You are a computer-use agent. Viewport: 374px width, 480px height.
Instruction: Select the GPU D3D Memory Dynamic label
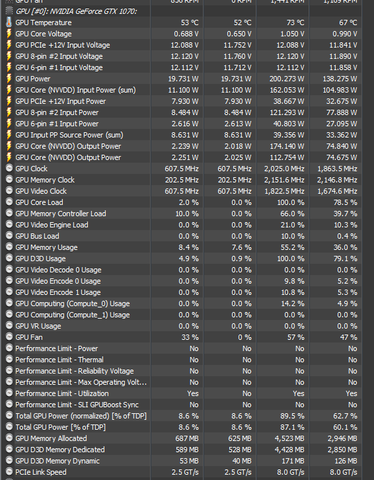tap(57, 461)
